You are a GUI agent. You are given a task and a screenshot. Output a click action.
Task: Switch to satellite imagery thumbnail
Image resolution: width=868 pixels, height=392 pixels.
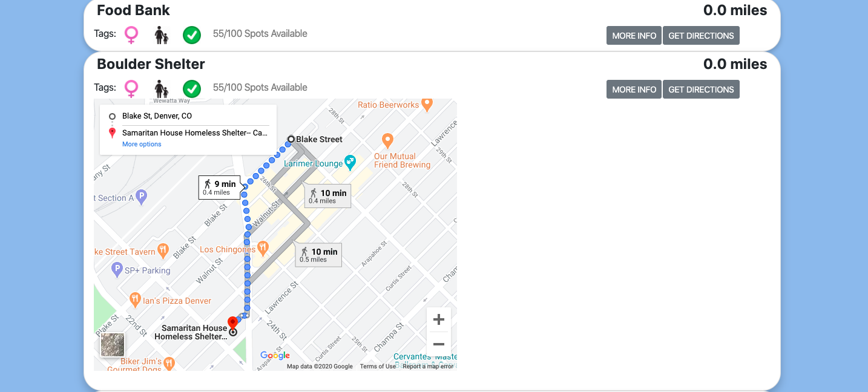click(113, 345)
